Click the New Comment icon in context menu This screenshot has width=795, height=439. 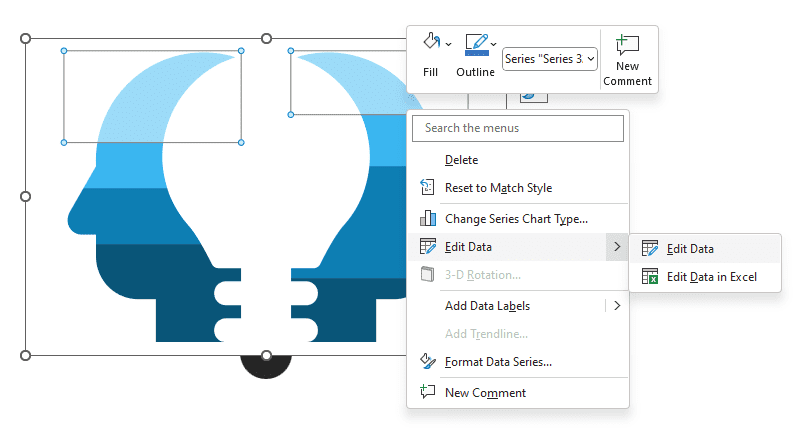tap(428, 391)
